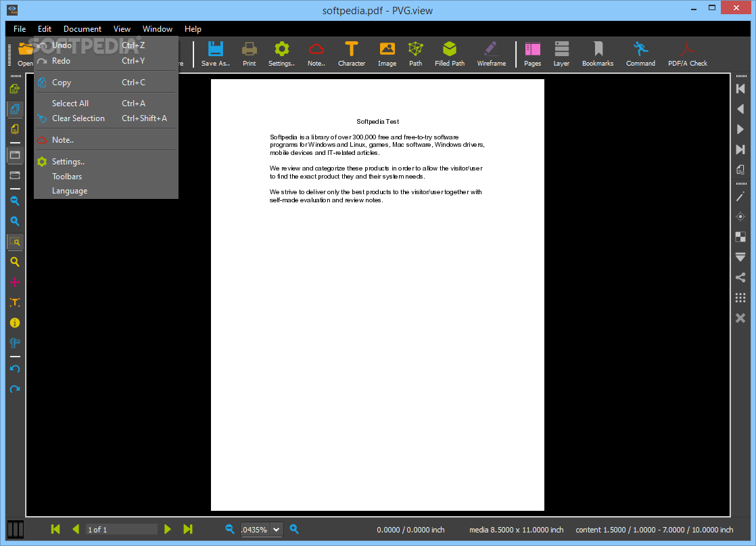Click the yellow single page icon in left toolbar
Viewport: 756px width, 546px height.
[15, 129]
